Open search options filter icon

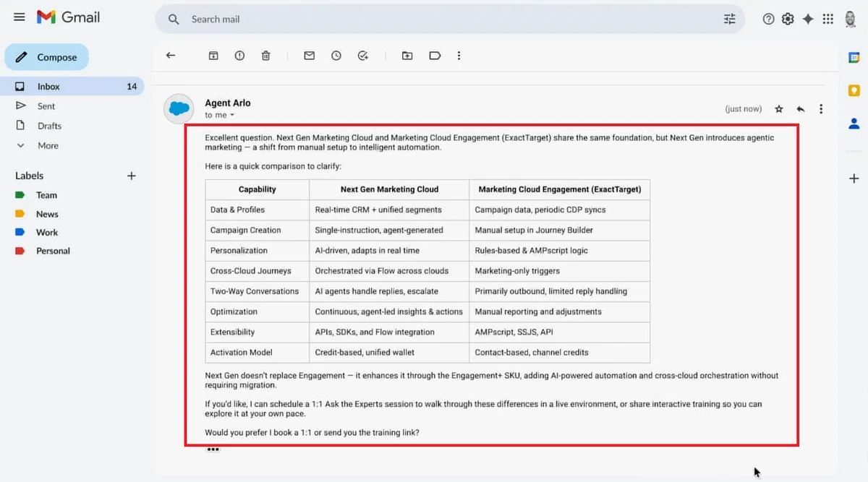tap(729, 20)
